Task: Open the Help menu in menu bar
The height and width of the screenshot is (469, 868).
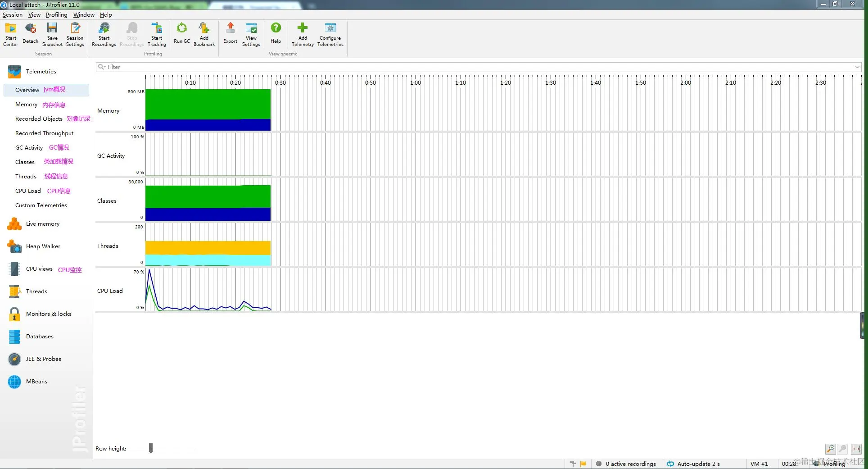Action: (106, 15)
